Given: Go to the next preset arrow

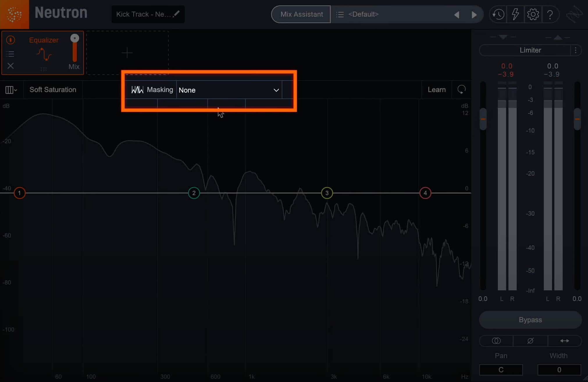Looking at the screenshot, I should click(x=474, y=15).
